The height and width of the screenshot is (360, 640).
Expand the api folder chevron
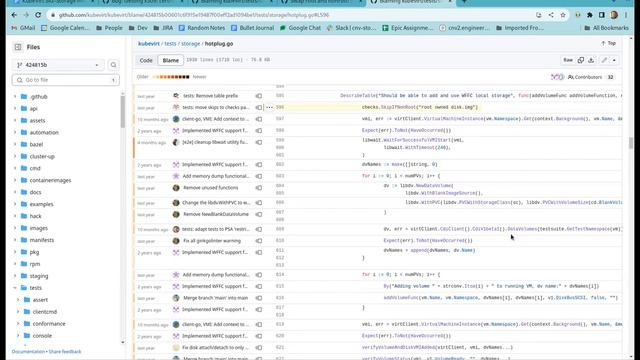(15, 109)
